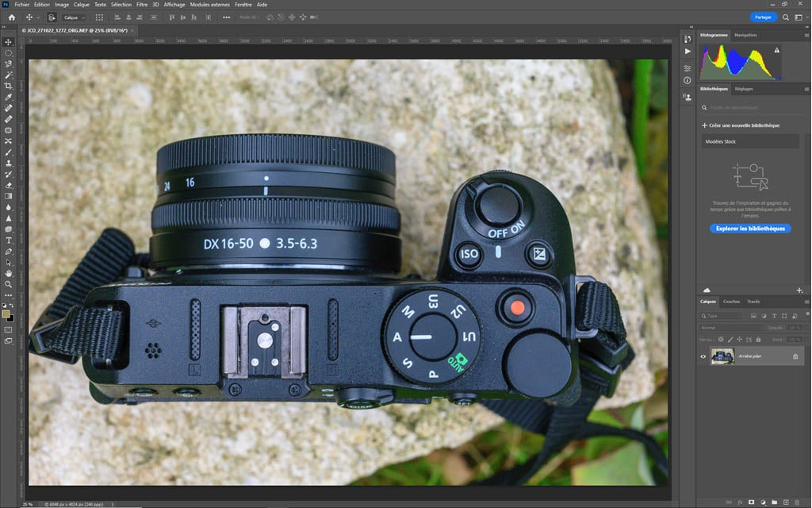This screenshot has height=508, width=812.
Task: Open the layer filter Type dropdown
Action: [x=720, y=316]
